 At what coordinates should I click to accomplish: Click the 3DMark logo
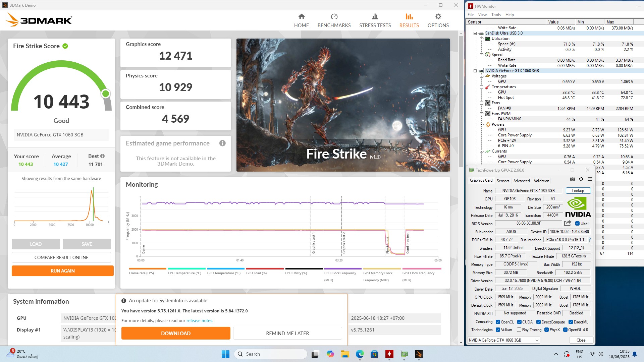click(39, 20)
